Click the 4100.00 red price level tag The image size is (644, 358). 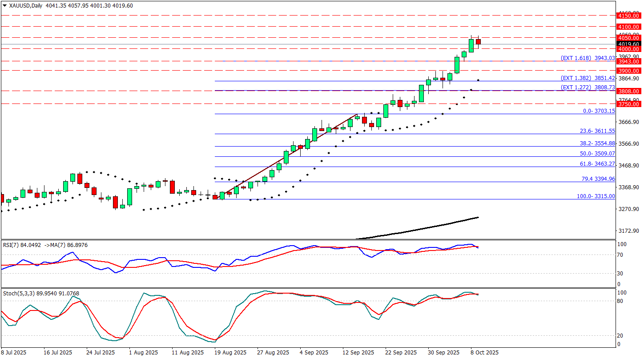click(628, 27)
